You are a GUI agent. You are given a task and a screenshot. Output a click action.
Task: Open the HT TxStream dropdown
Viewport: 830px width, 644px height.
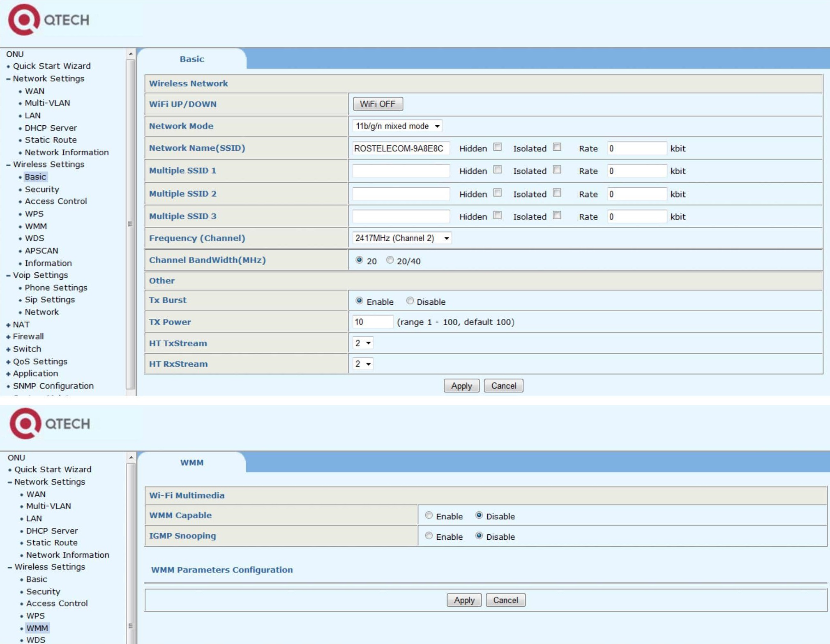[x=363, y=343]
